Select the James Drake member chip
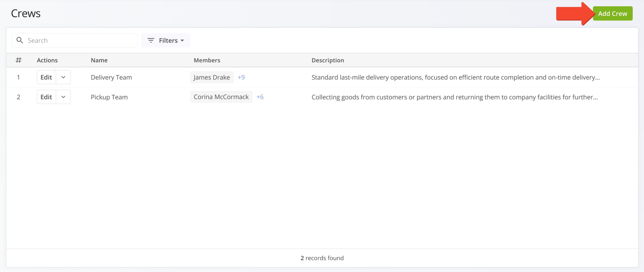Image resolution: width=644 pixels, height=272 pixels. tap(212, 77)
